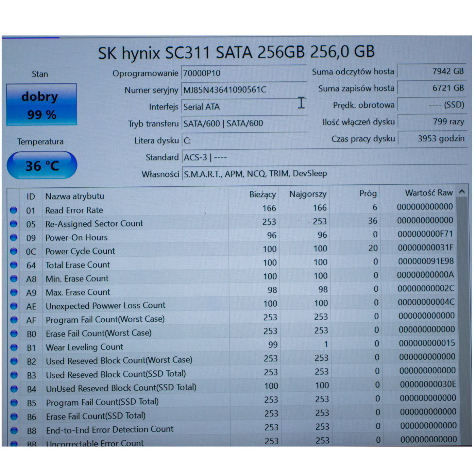Click the status dot beside End-to-End Error Detection Count
Screen dimensions: 476x476
click(x=14, y=430)
